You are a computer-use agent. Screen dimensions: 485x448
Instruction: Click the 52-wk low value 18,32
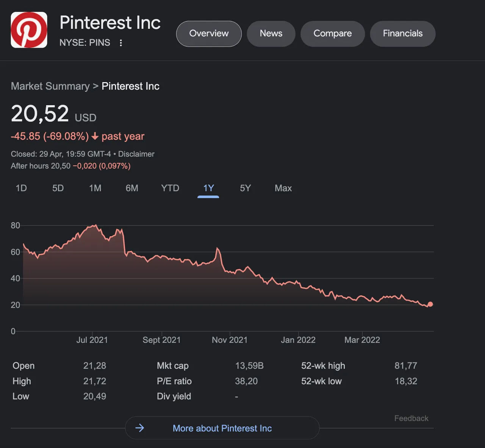(406, 381)
